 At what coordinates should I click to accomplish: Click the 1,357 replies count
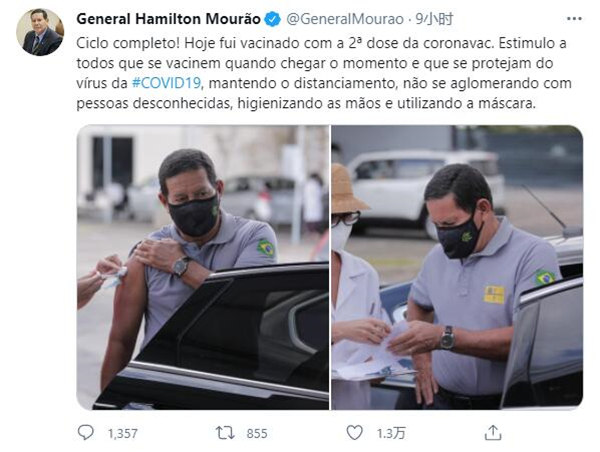click(x=122, y=433)
